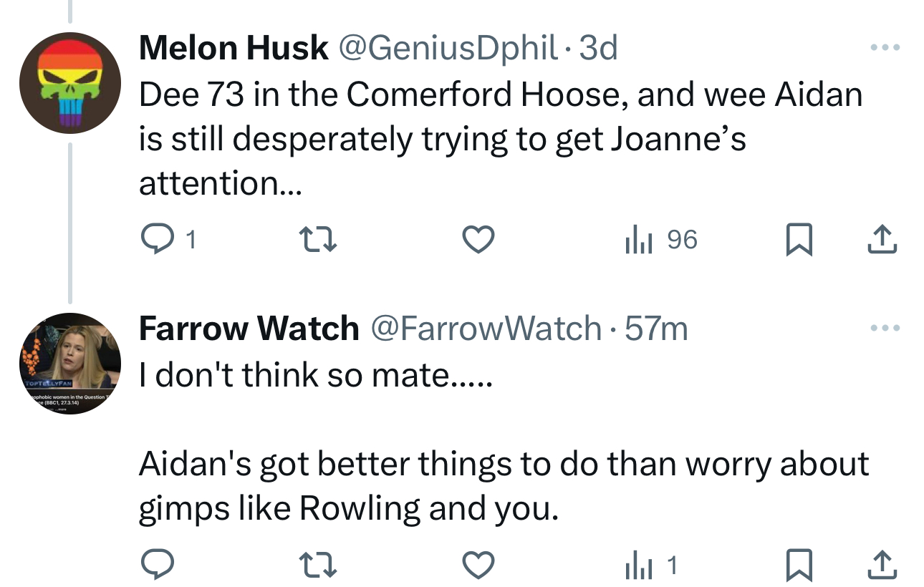Bookmark Melon Husk's tweet

(x=799, y=241)
